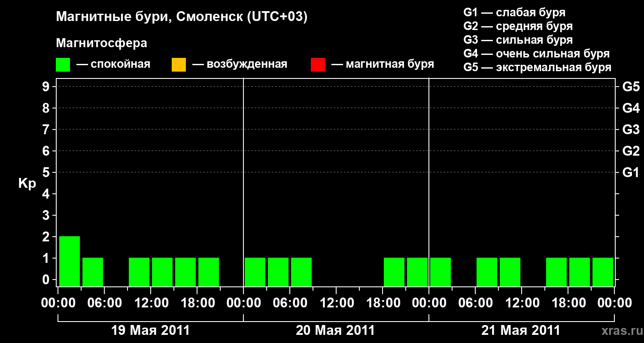The width and height of the screenshot is (644, 343).
Task: Select the line 'G3 — сильная буря'
Action: (518, 40)
